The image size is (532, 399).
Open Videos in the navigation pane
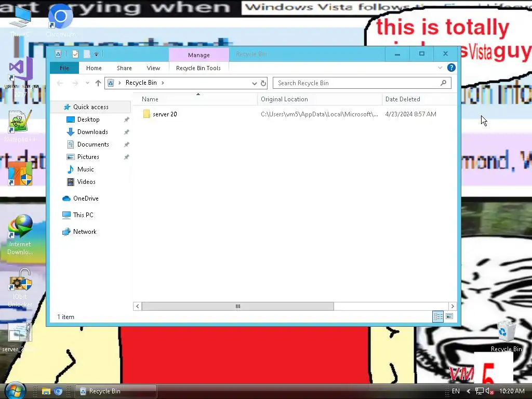[x=86, y=182]
